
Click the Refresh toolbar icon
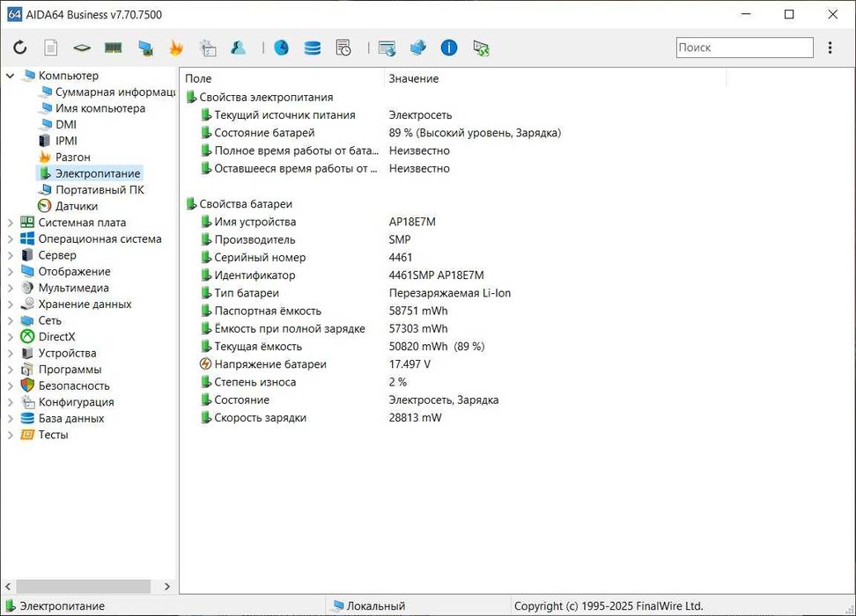(20, 48)
